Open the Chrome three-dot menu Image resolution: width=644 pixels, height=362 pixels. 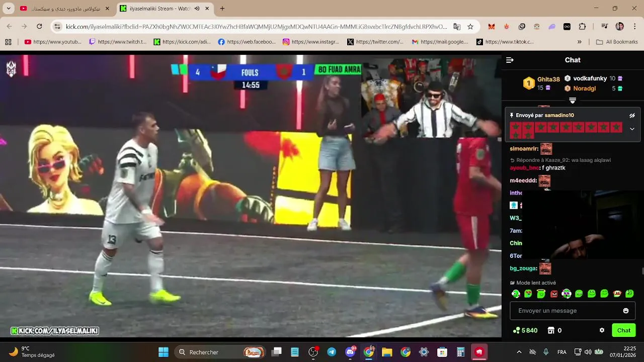[x=634, y=27]
